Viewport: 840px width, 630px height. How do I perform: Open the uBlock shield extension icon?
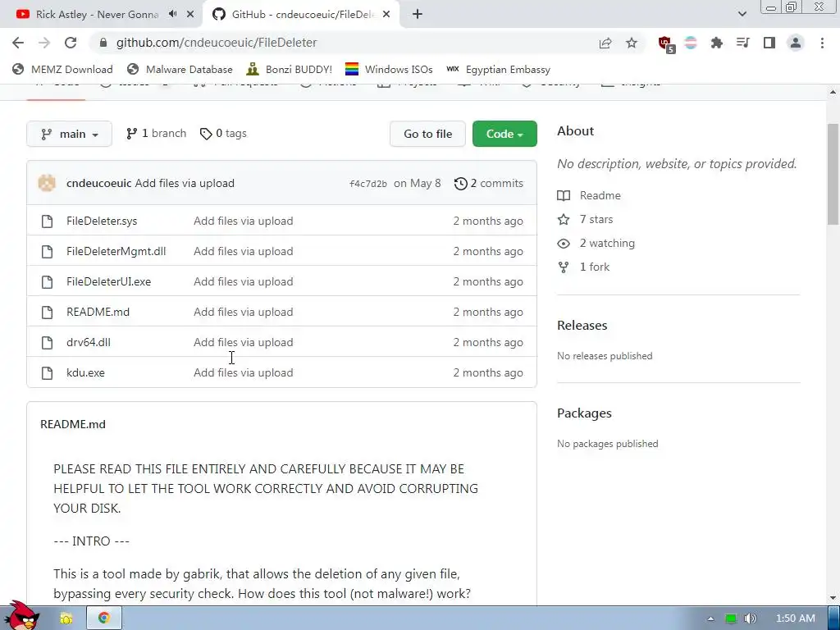(665, 43)
